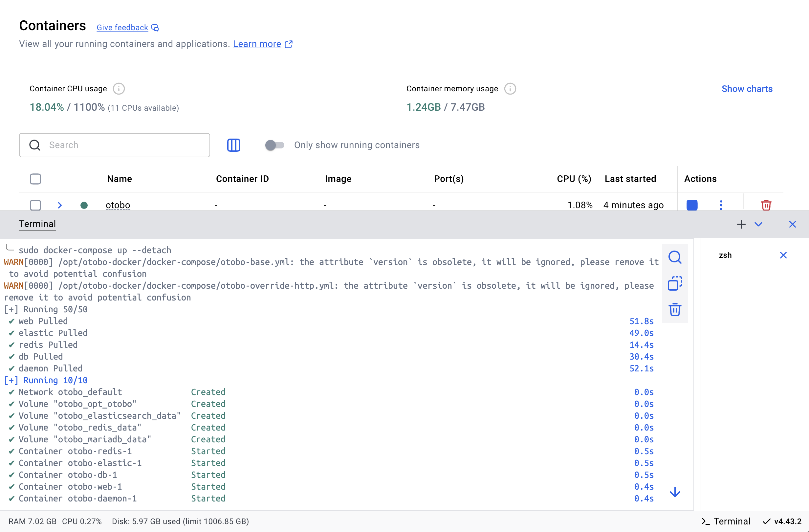Click the stop button for the otobo container
This screenshot has height=532, width=809.
(692, 205)
